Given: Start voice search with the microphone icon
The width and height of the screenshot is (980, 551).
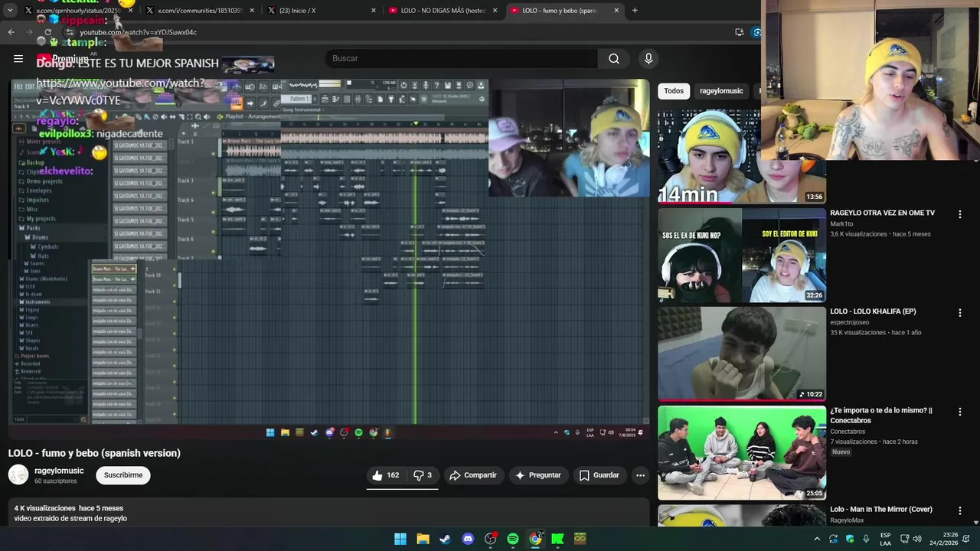Looking at the screenshot, I should (x=648, y=58).
